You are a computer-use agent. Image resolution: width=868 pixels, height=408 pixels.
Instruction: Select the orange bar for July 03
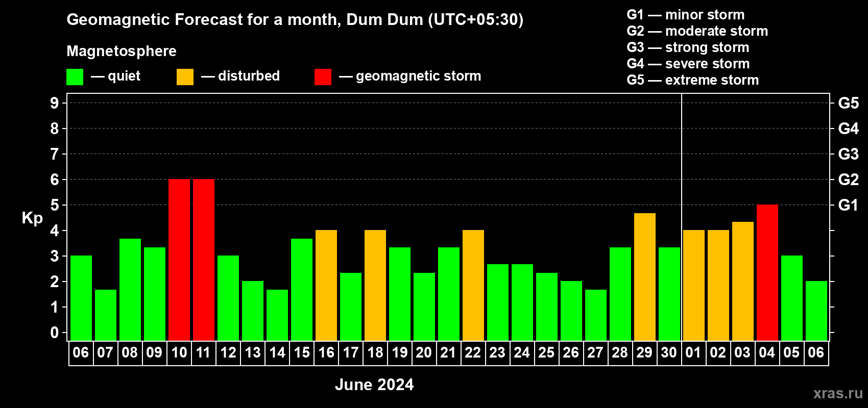click(x=743, y=282)
